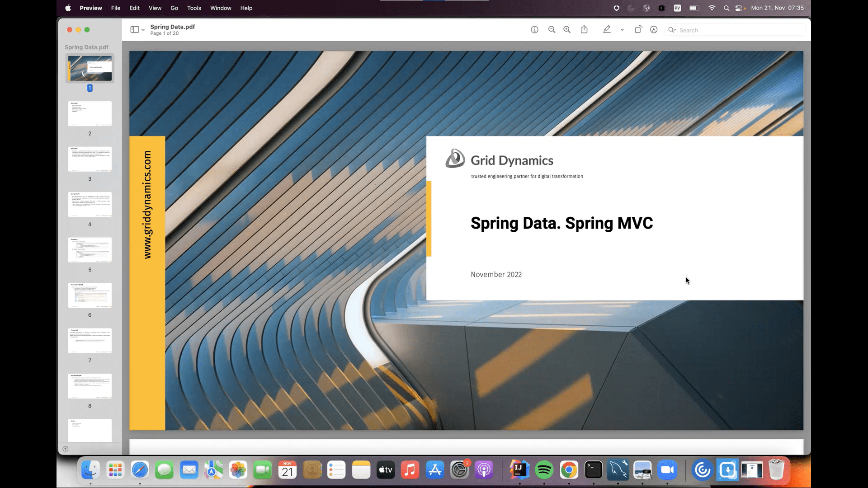Open Finder from the Dock
This screenshot has height=488, width=868.
coord(90,470)
